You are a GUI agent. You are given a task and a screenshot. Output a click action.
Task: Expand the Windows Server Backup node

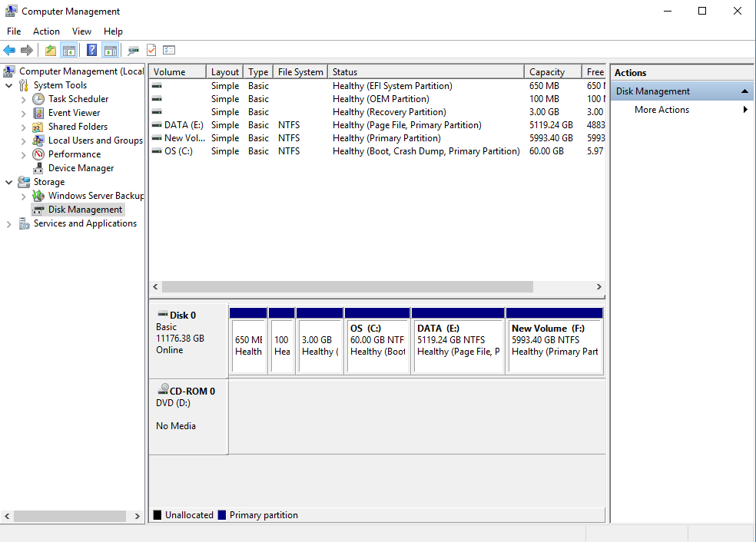[23, 197]
